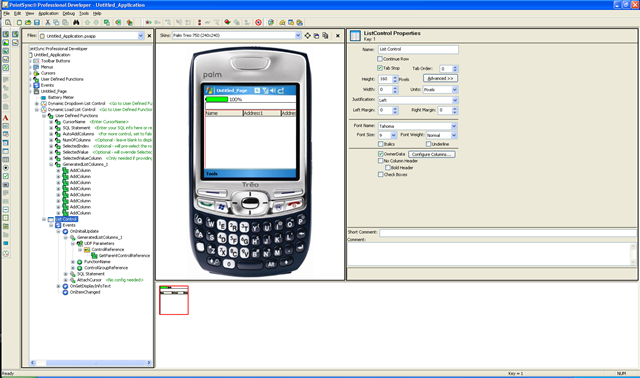Click the close X beside Files dropdown
This screenshot has width=640, height=378.
click(149, 36)
